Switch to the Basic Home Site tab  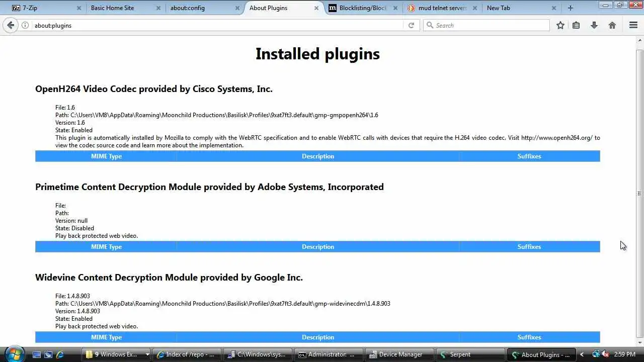pyautogui.click(x=121, y=8)
